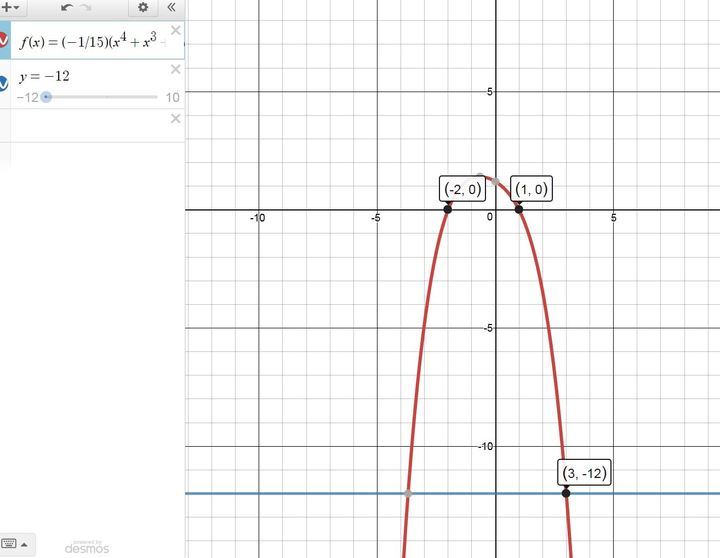
Task: Collapse the expression list panel
Action: (171, 7)
